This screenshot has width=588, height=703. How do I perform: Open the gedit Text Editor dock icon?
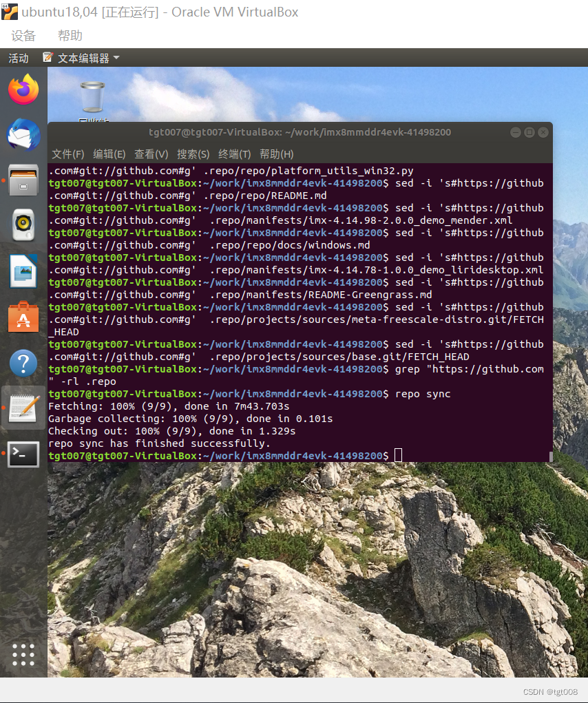pyautogui.click(x=23, y=408)
